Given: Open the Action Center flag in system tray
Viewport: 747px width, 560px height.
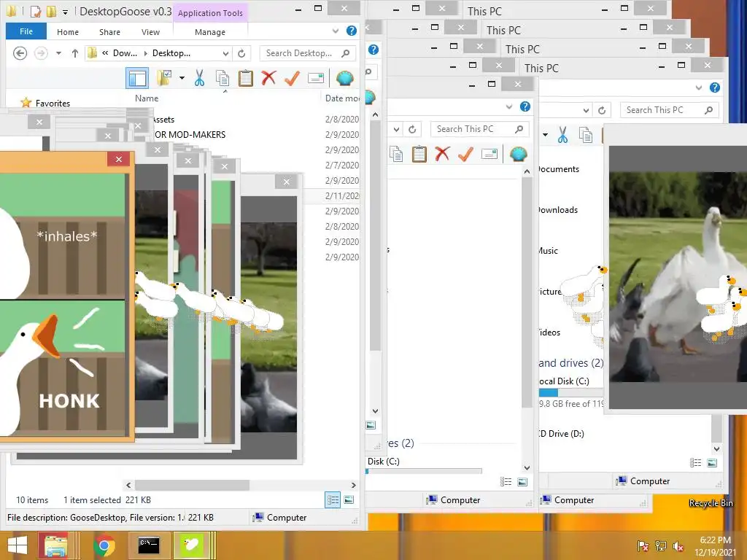Looking at the screenshot, I should pyautogui.click(x=643, y=546).
